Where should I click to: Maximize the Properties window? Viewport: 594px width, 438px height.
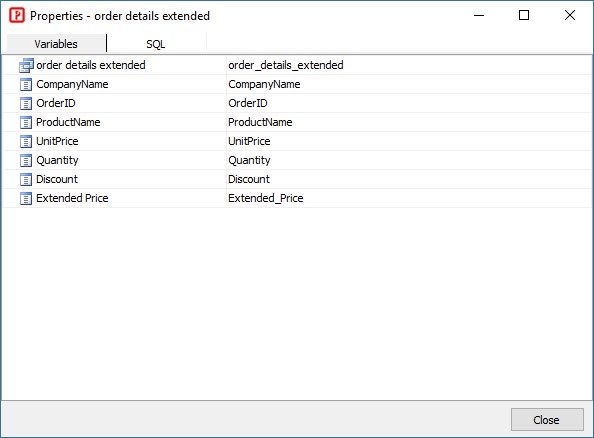coord(524,16)
